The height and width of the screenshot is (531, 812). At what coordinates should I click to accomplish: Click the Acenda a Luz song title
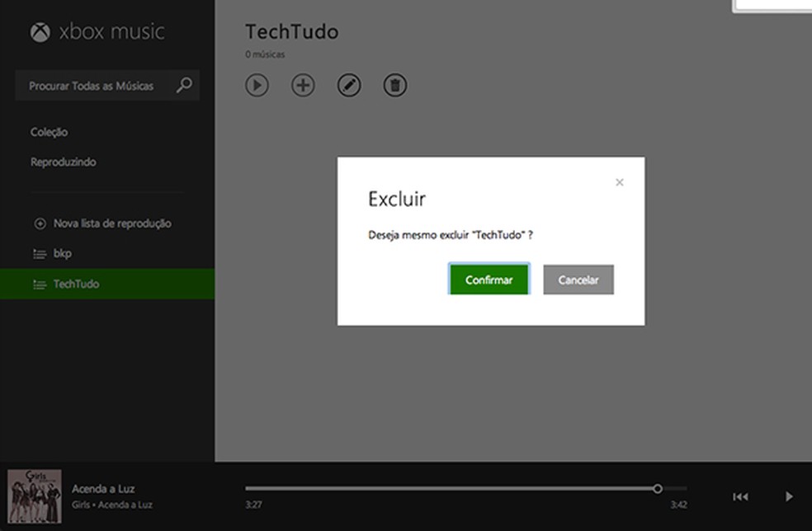pyautogui.click(x=104, y=489)
